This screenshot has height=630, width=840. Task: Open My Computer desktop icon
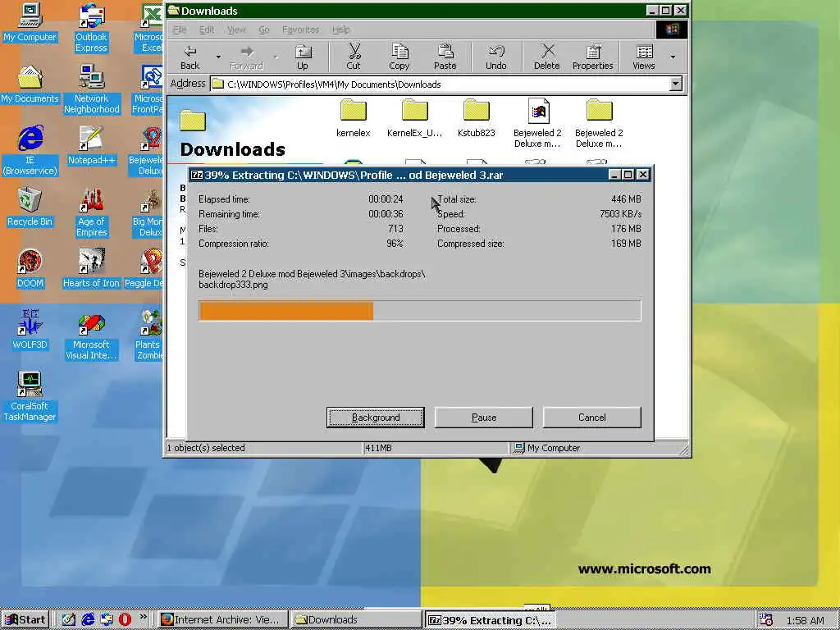30,22
